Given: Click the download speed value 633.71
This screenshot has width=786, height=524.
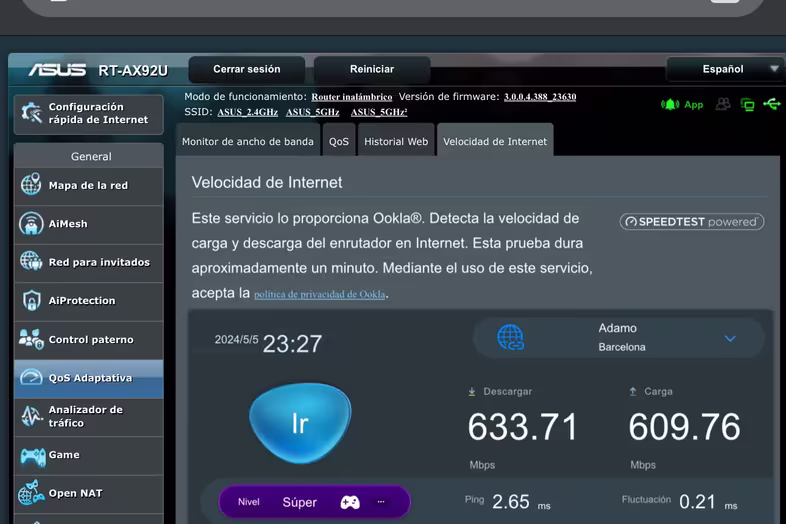Looking at the screenshot, I should [523, 427].
